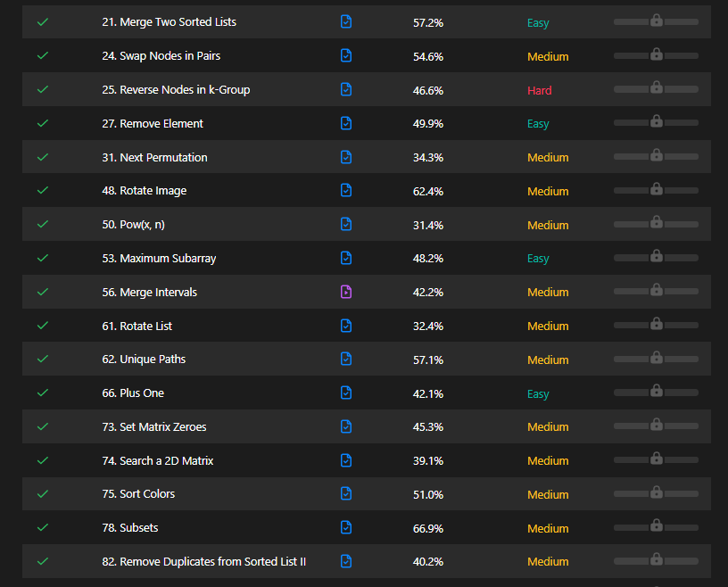Click the solved checkmark for Maximum Subarray

click(42, 258)
